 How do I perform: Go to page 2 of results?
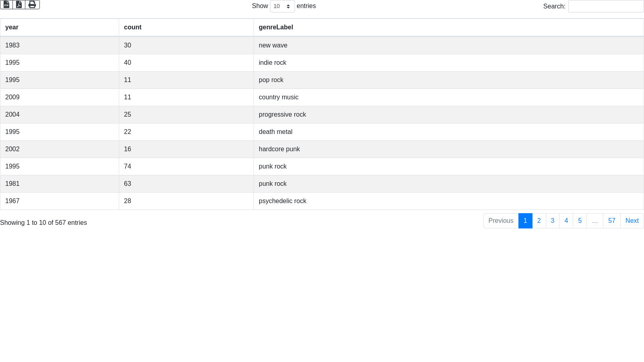coord(539,221)
